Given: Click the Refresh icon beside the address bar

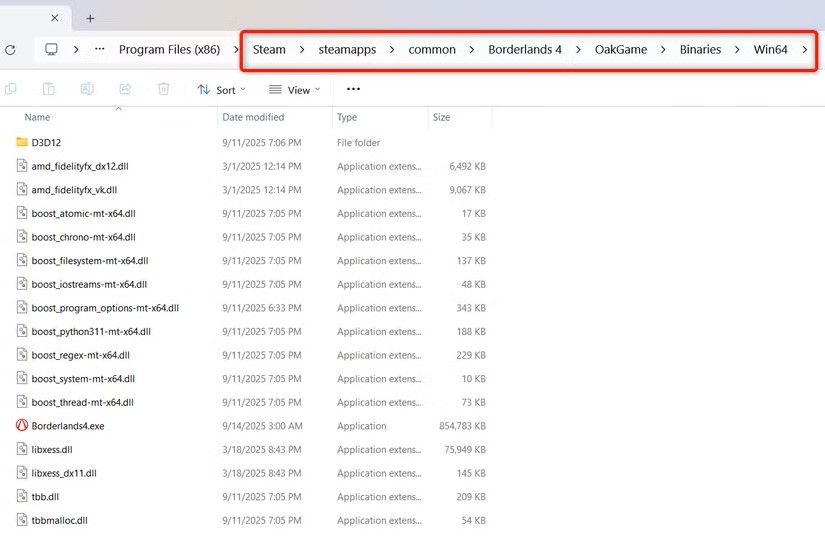Looking at the screenshot, I should pos(10,49).
